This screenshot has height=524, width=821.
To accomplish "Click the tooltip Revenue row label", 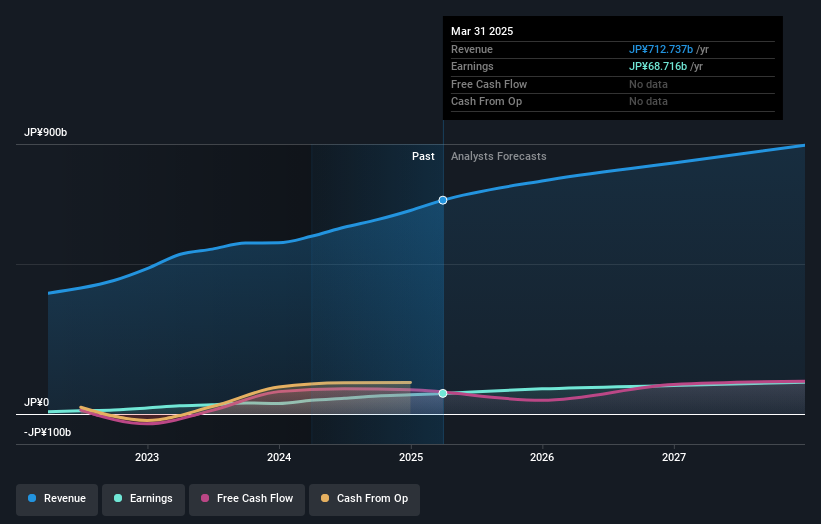I will pos(472,49).
